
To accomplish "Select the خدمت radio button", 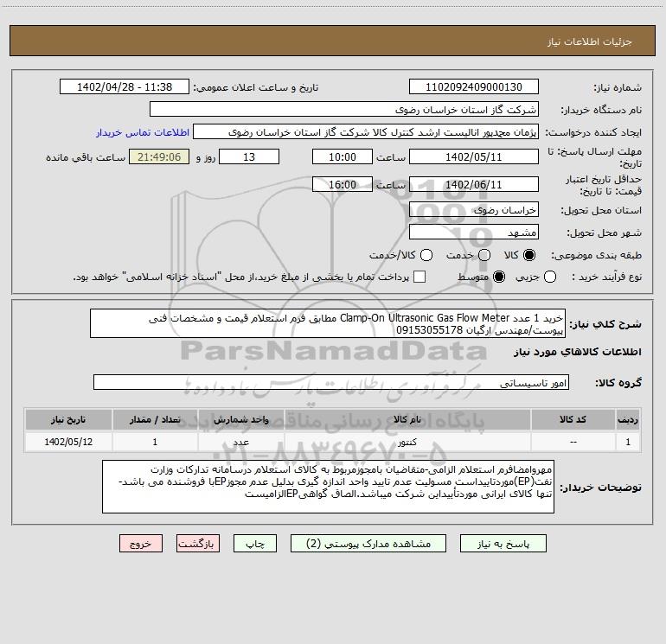I will tap(484, 255).
